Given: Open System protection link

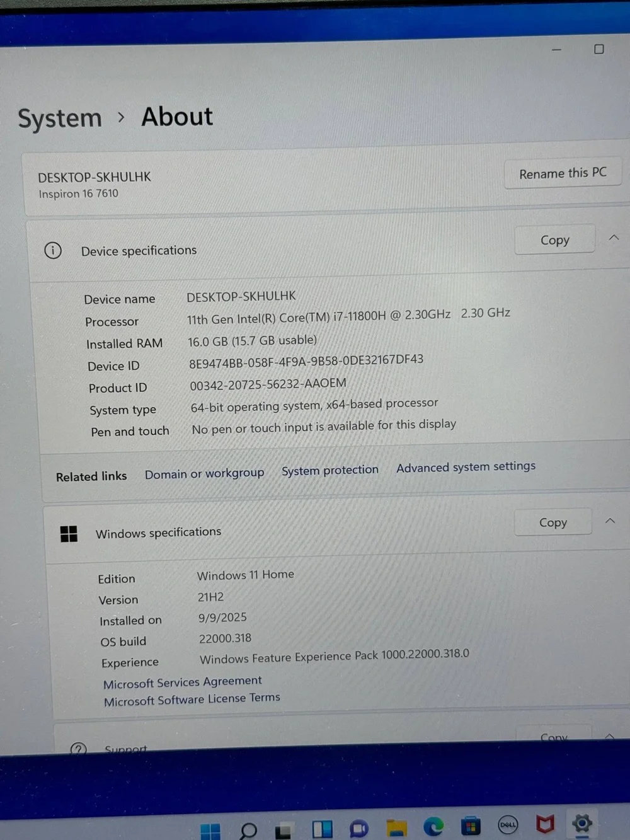Looking at the screenshot, I should (x=330, y=470).
